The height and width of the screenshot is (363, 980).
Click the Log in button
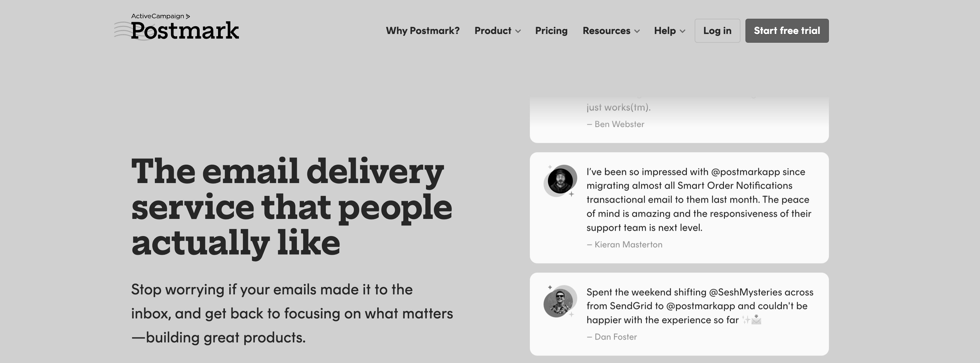[717, 31]
